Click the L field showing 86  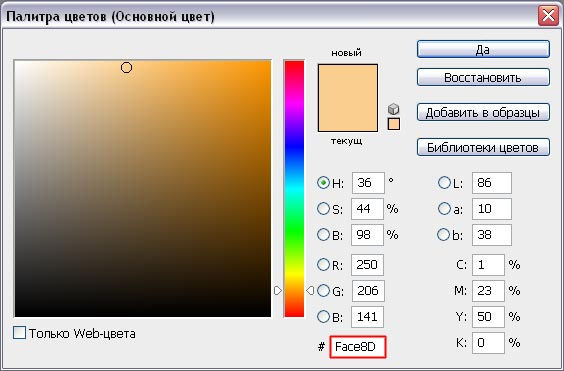pyautogui.click(x=492, y=183)
